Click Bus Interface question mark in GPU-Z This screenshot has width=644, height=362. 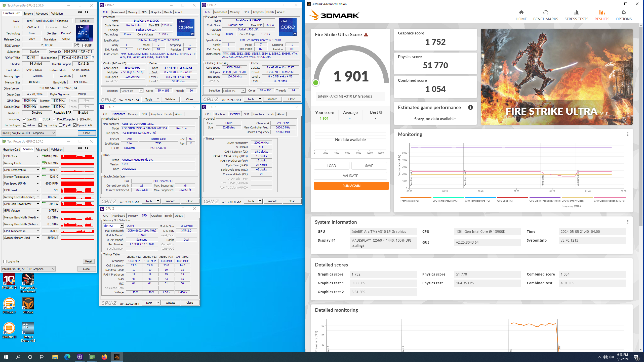93,58
